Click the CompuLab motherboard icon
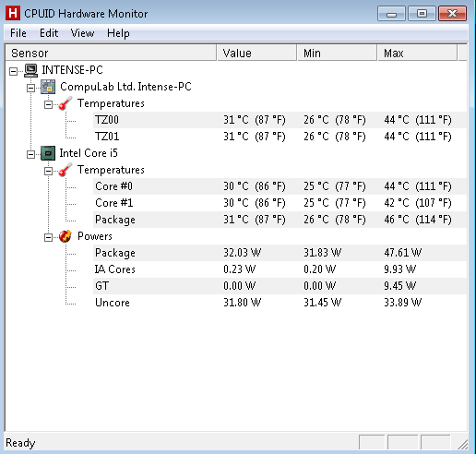 pyautogui.click(x=48, y=87)
